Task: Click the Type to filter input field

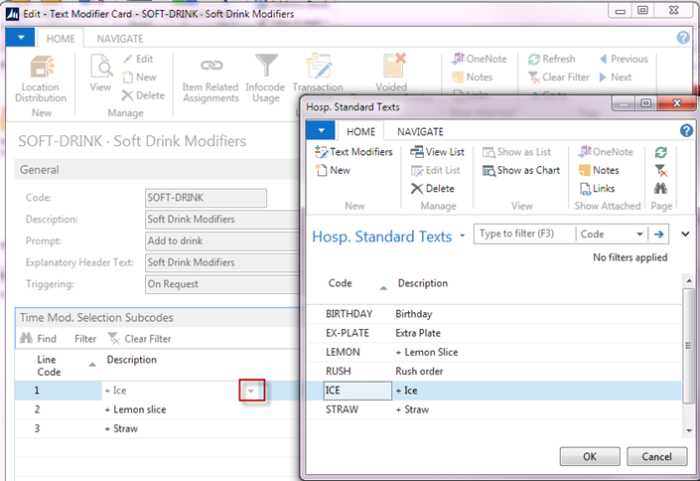Action: click(x=525, y=234)
